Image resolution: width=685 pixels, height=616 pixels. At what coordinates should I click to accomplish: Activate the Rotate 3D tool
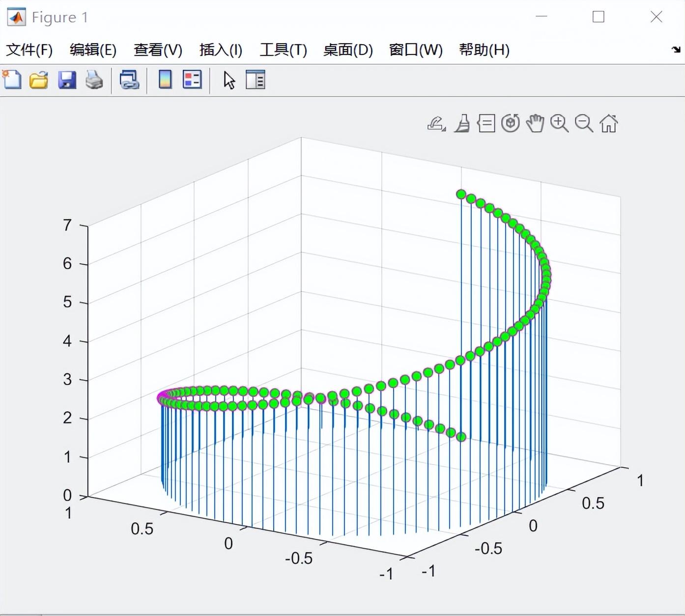tap(511, 123)
